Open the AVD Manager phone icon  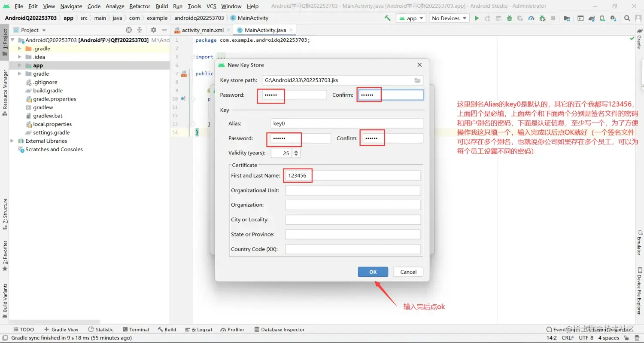[x=603, y=18]
